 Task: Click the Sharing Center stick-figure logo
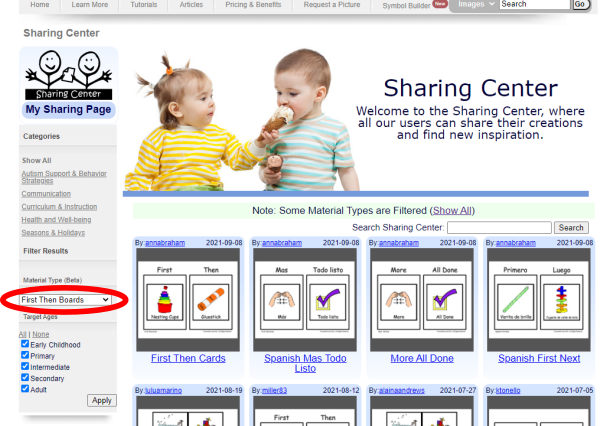[x=68, y=75]
